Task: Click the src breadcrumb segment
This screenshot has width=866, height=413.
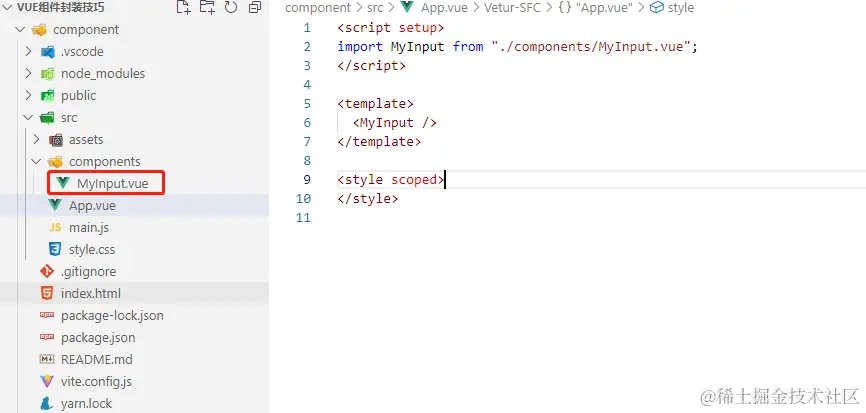Action: (375, 8)
